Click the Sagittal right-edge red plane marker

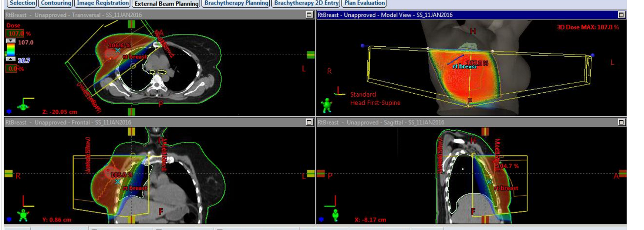[623, 173]
